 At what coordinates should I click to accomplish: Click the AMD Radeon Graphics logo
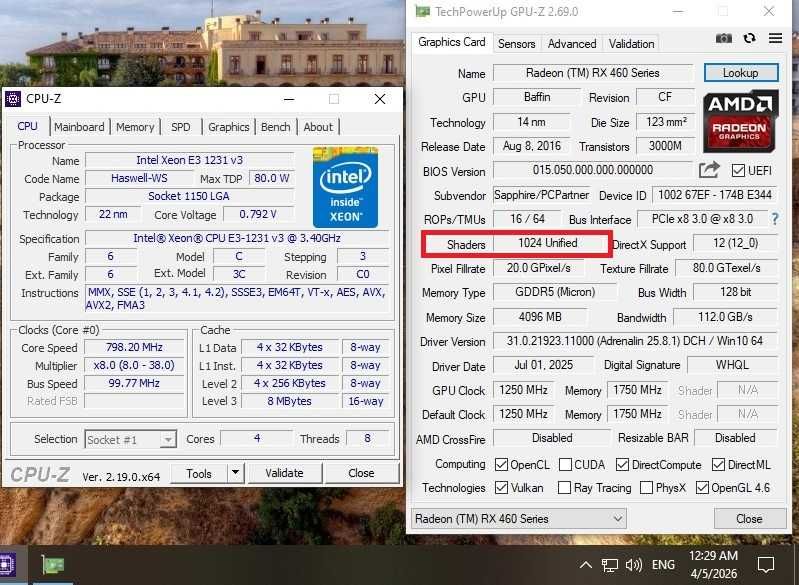click(740, 121)
